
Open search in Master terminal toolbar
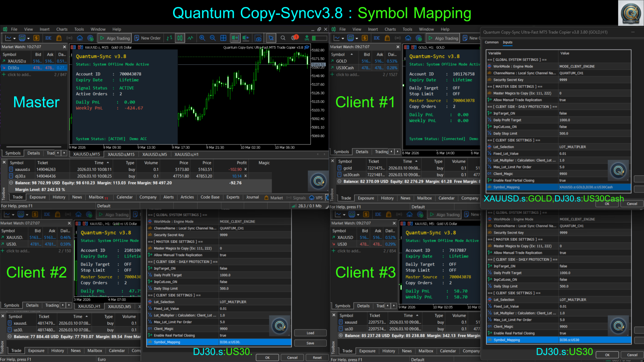(x=283, y=38)
